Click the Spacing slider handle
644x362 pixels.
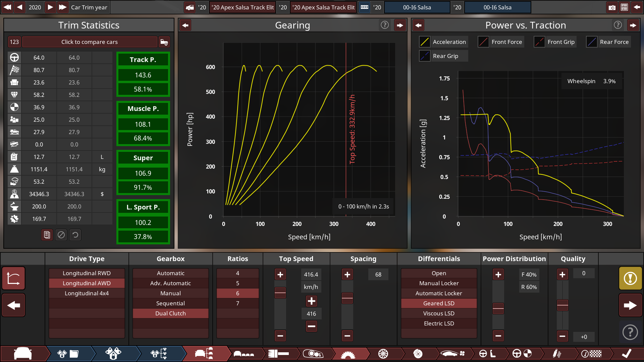coord(347,298)
